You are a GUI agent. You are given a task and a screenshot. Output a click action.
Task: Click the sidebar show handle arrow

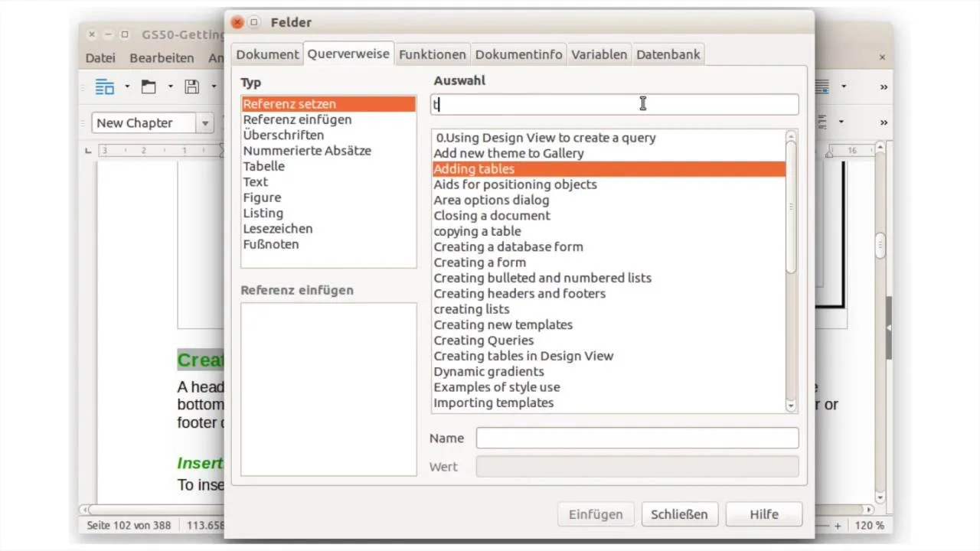coord(888,328)
